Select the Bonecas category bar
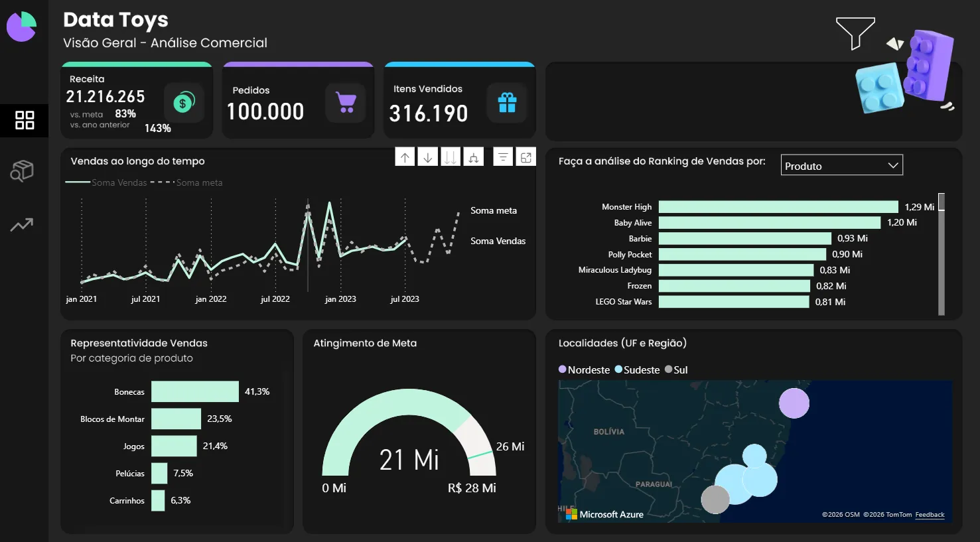 pos(195,391)
